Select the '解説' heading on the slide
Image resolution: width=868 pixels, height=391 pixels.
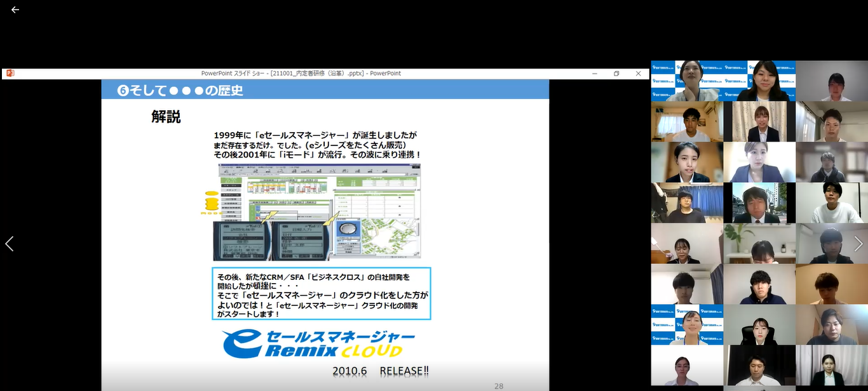(x=166, y=117)
